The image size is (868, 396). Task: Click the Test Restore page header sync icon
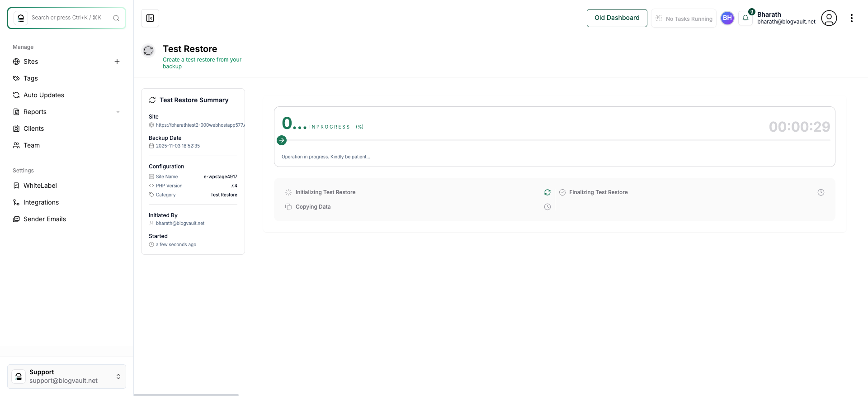click(x=148, y=51)
